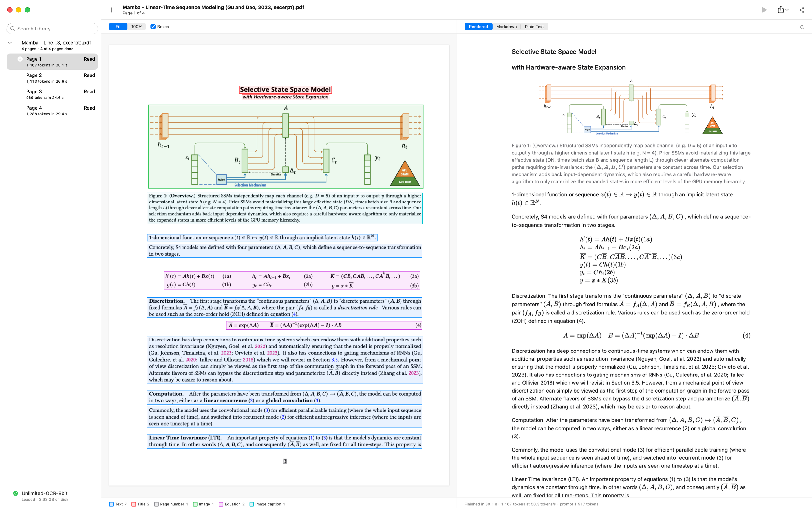Screen dimensions: 812x508
Task: Toggle the Image caption legend box
Action: [252, 504]
